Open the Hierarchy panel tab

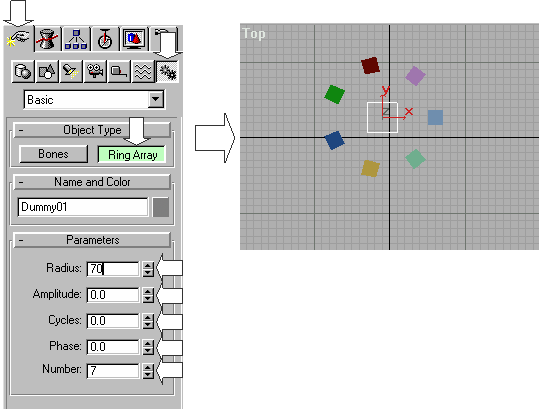[x=76, y=39]
